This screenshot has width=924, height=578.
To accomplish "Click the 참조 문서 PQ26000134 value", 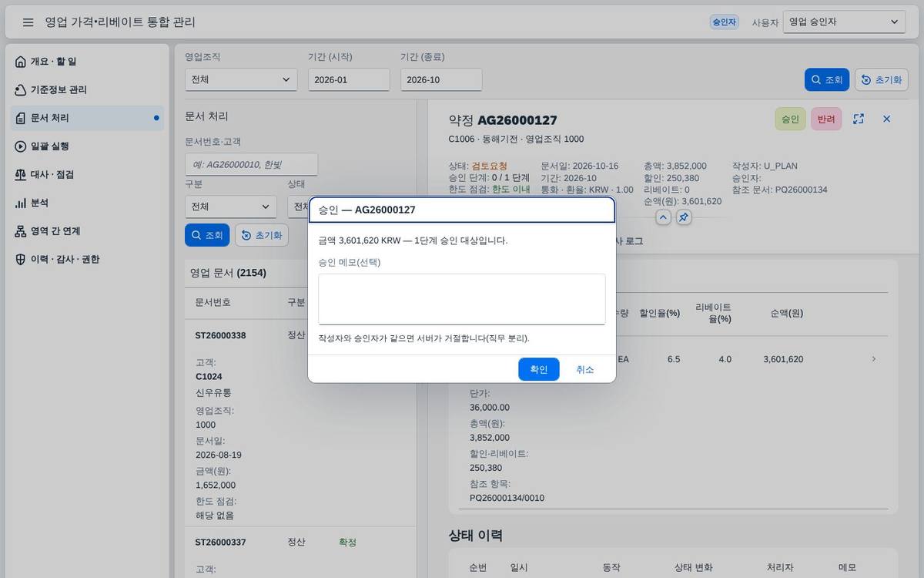I will pyautogui.click(x=802, y=190).
